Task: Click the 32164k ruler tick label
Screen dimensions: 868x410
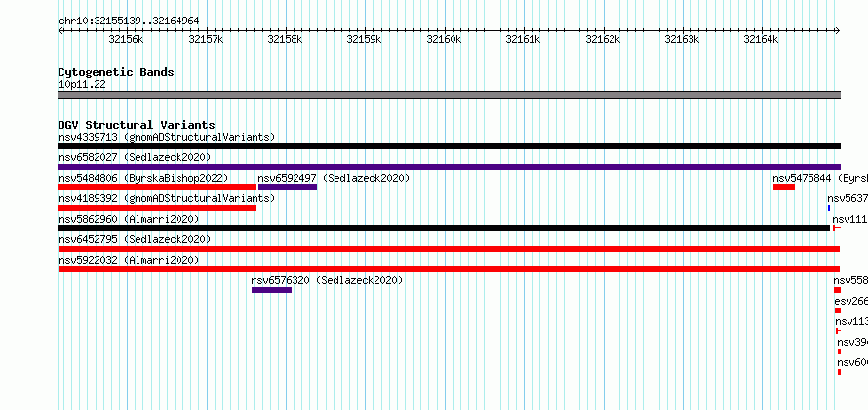Action: (x=761, y=39)
